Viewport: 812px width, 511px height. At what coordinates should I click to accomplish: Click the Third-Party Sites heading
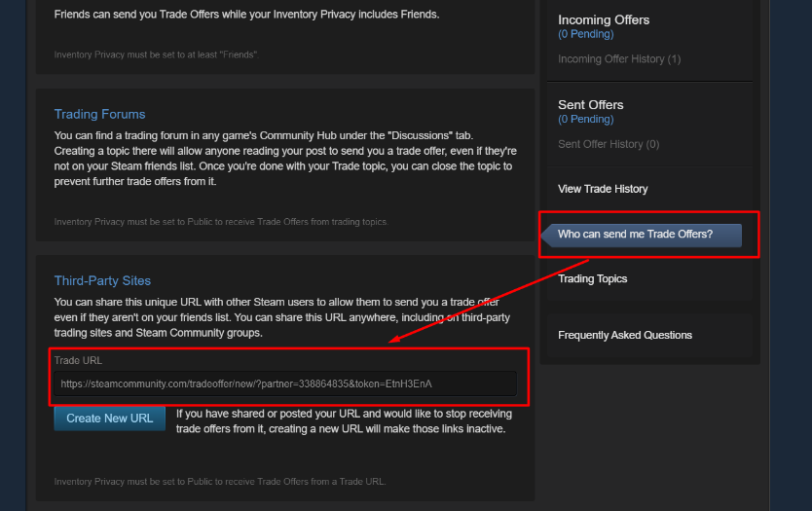(102, 281)
